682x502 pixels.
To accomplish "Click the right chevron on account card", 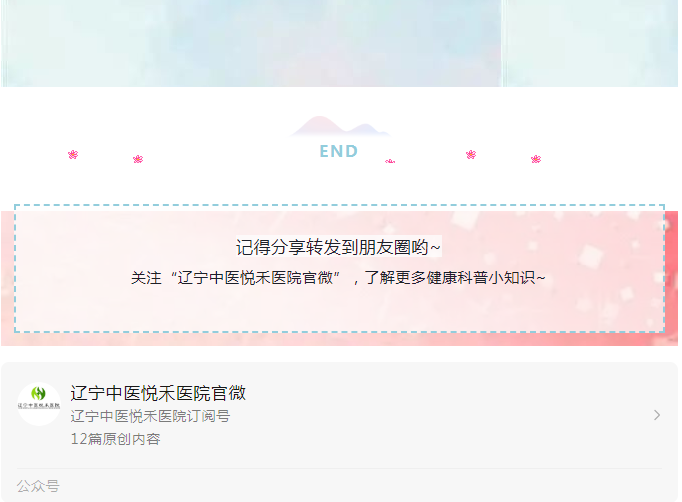I will pyautogui.click(x=657, y=415).
